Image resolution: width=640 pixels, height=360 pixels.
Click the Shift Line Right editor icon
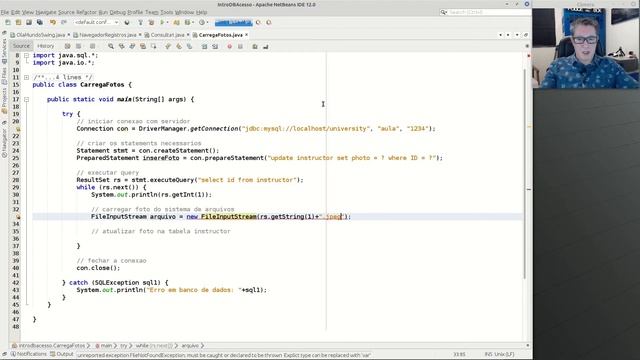tap(215, 47)
